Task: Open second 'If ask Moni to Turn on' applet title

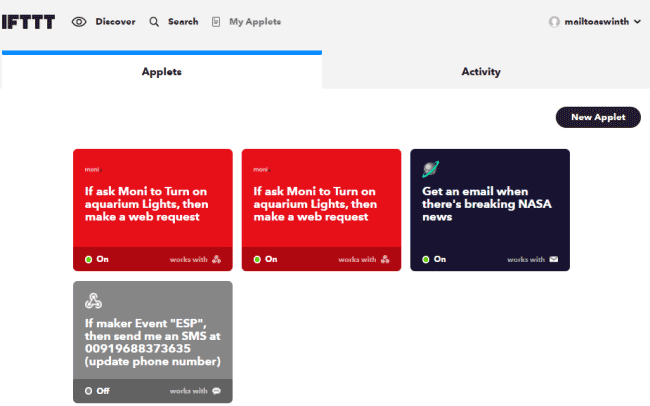Action: (315, 204)
